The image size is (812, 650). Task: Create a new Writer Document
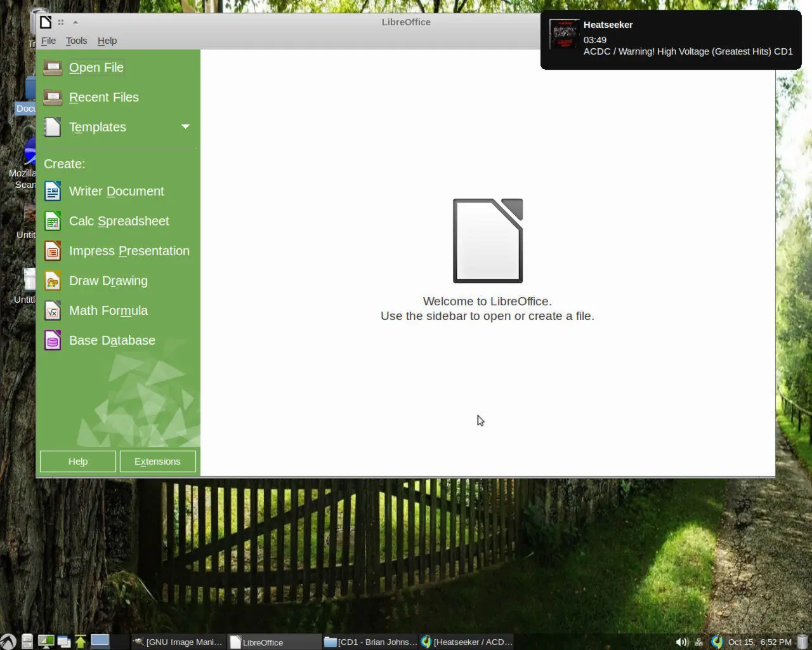[x=117, y=191]
